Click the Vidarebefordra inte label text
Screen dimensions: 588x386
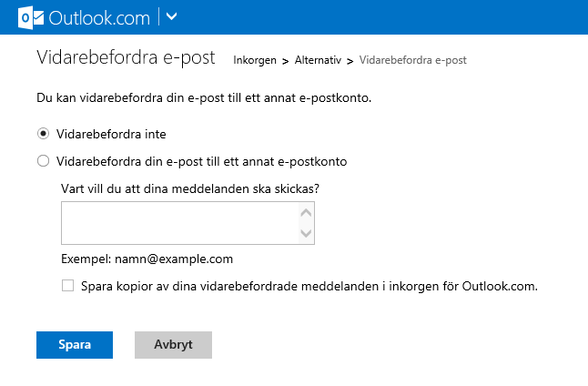[111, 134]
